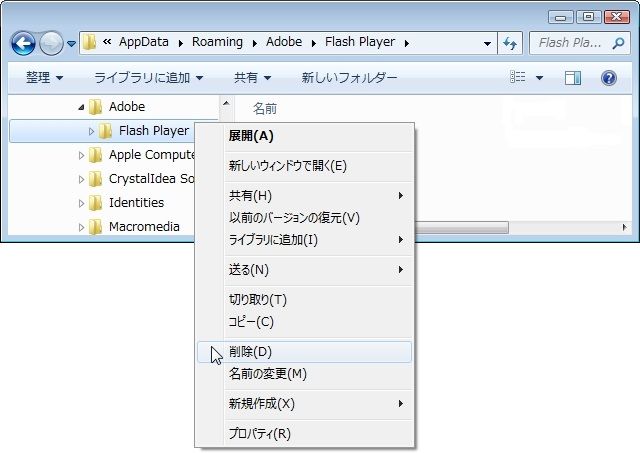Open the 新規作成(X) submenu
This screenshot has width=640, height=453.
tap(304, 404)
